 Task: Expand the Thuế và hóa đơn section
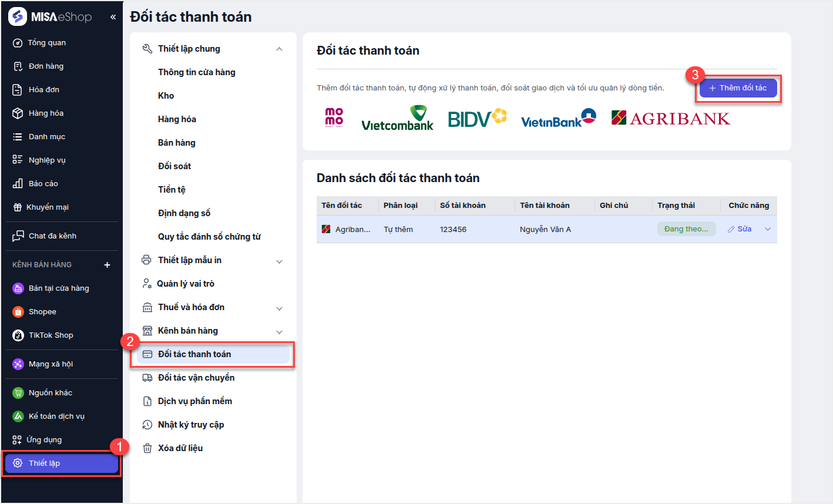(279, 308)
